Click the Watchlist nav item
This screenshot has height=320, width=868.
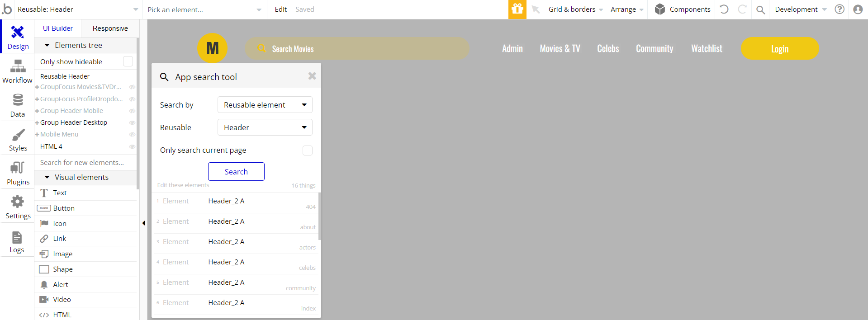pyautogui.click(x=707, y=48)
